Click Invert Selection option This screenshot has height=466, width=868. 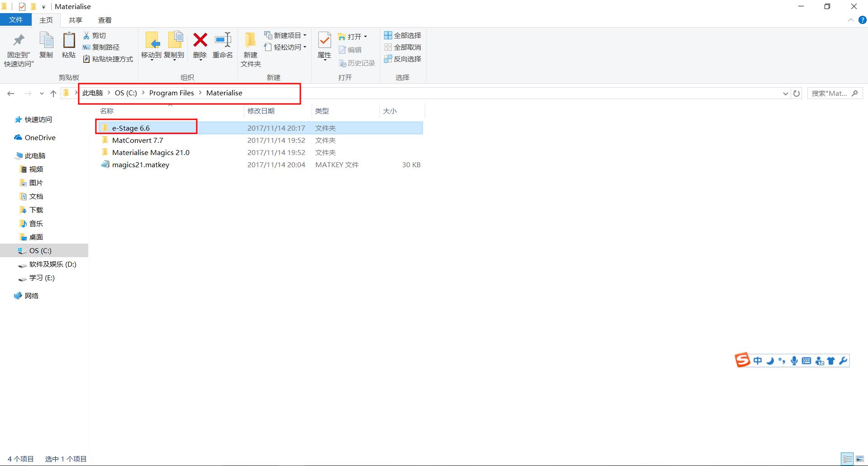coord(403,59)
